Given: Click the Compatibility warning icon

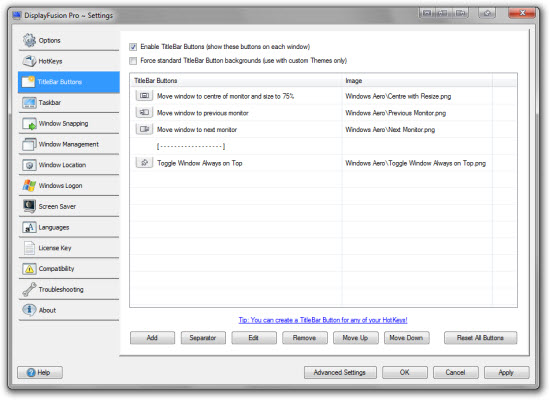Looking at the screenshot, I should pyautogui.click(x=29, y=269).
